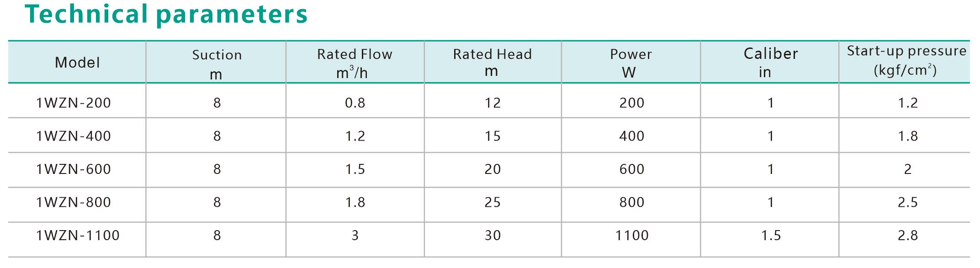Click model cell 1WZN-600
This screenshot has width=980, height=268.
(74, 169)
